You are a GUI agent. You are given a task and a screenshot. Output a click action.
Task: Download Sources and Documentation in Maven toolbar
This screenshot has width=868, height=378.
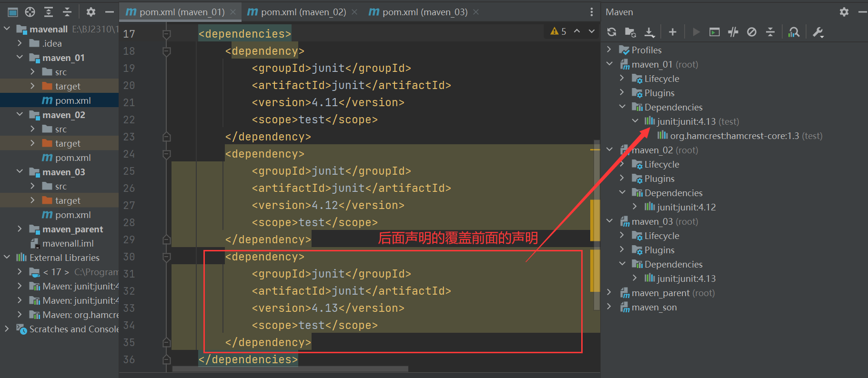tap(649, 32)
